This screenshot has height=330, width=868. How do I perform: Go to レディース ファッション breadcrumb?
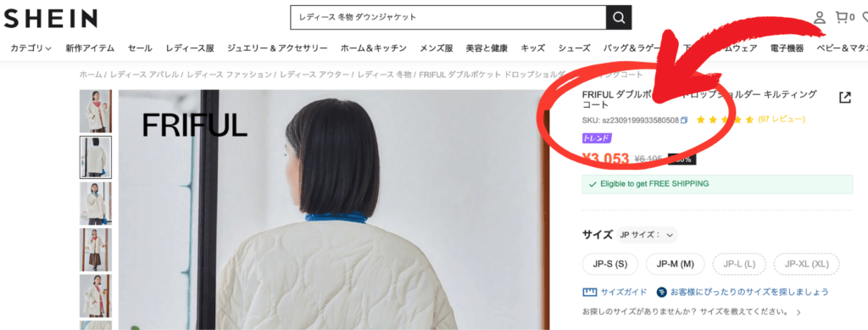229,75
